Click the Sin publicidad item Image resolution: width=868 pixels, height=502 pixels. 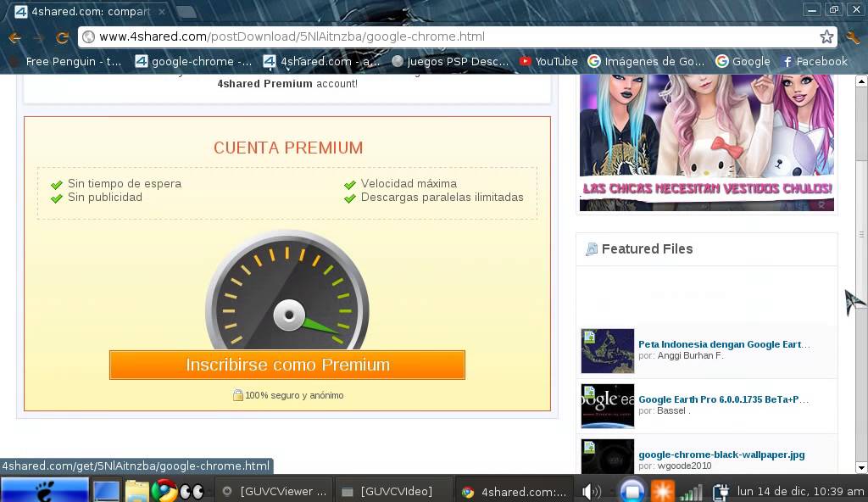point(105,198)
